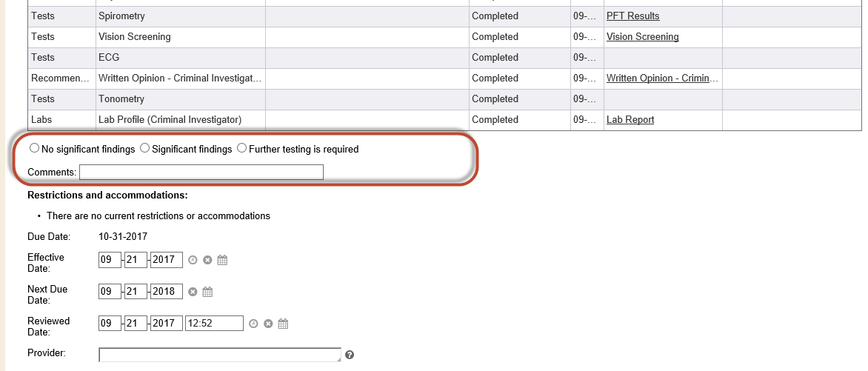This screenshot has width=868, height=371.
Task: Click the help icon next to Provider
Action: [x=350, y=355]
